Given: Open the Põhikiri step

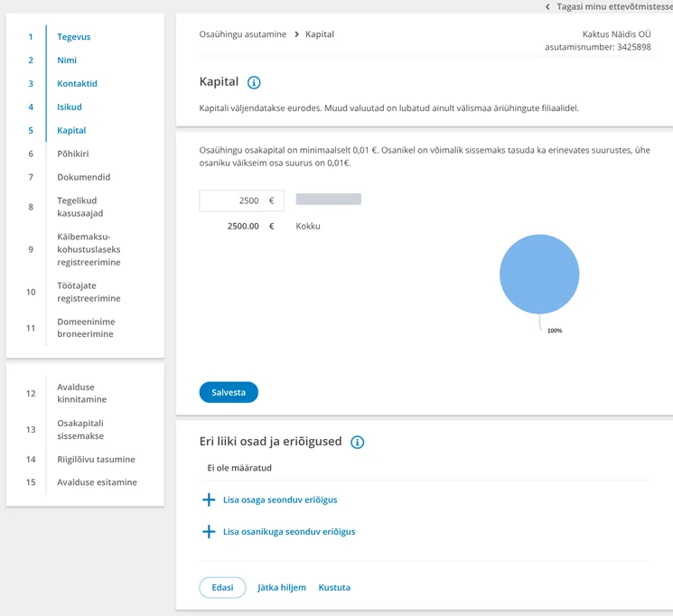Looking at the screenshot, I should pos(73,154).
